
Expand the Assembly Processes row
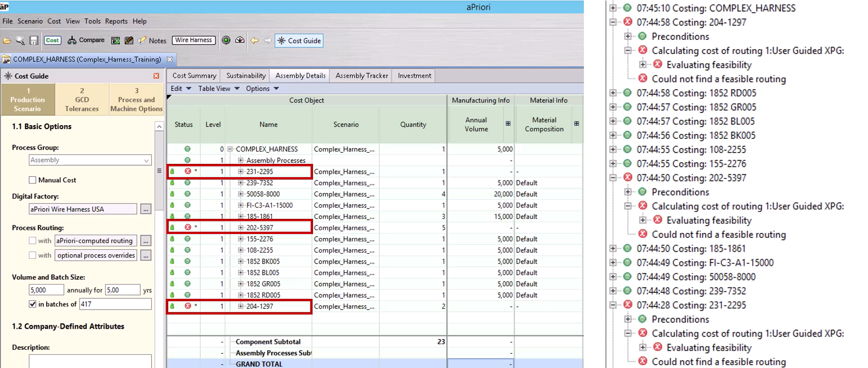point(240,160)
